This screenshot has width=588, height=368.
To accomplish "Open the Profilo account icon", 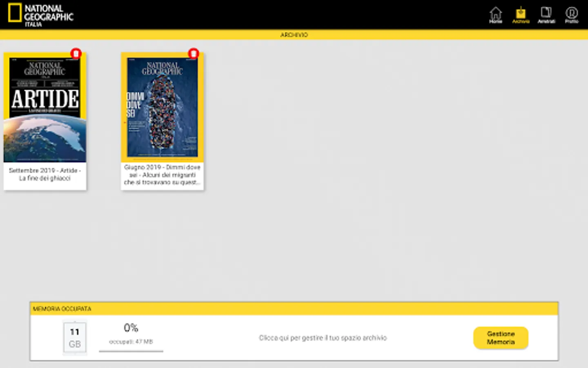I will click(x=571, y=15).
